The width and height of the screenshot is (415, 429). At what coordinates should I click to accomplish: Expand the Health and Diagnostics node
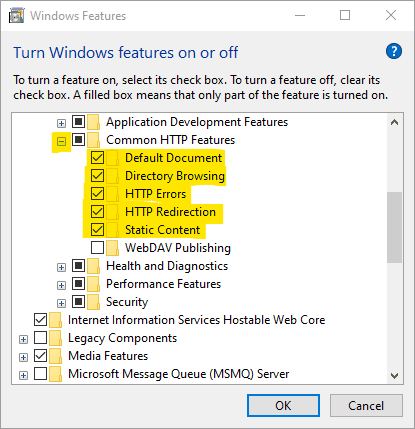pos(61,268)
